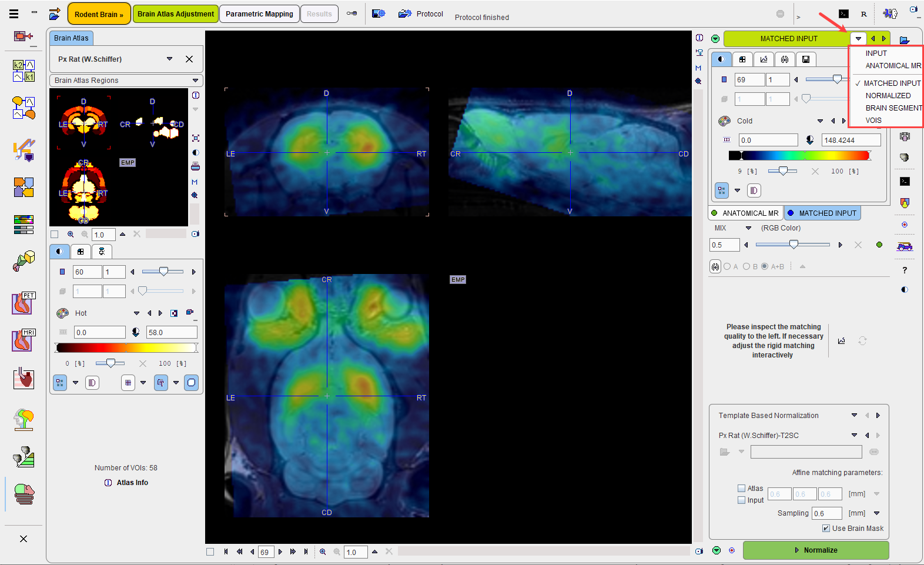Screen dimensions: 924x565
Task: Toggle the rounded contour button in atlas panel
Action: tap(192, 383)
